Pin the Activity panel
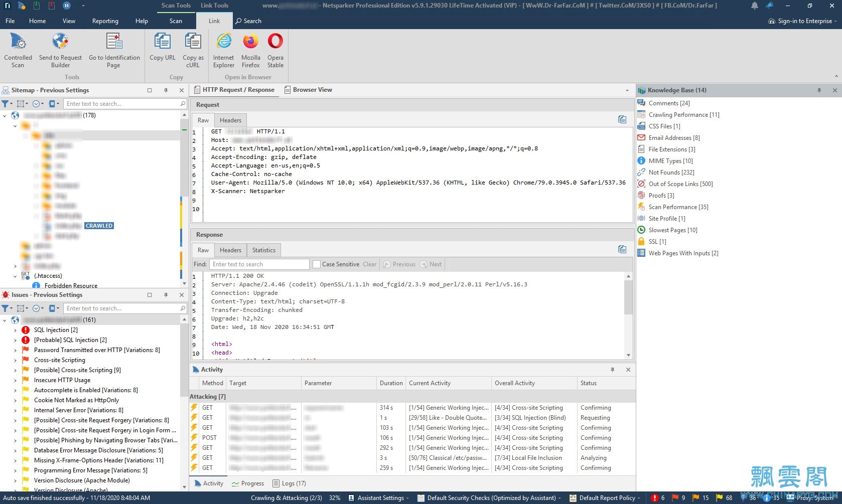The height and width of the screenshot is (504, 842). [612, 370]
